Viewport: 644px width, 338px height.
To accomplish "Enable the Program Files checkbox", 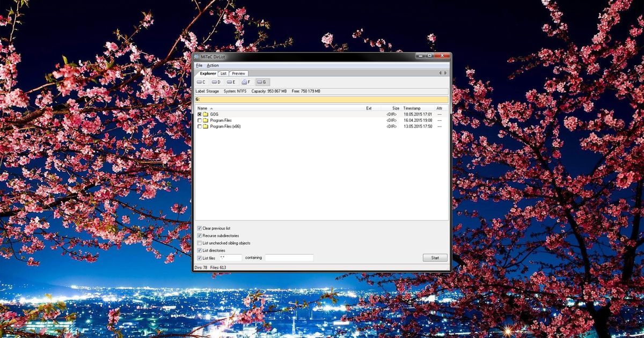I will point(199,120).
